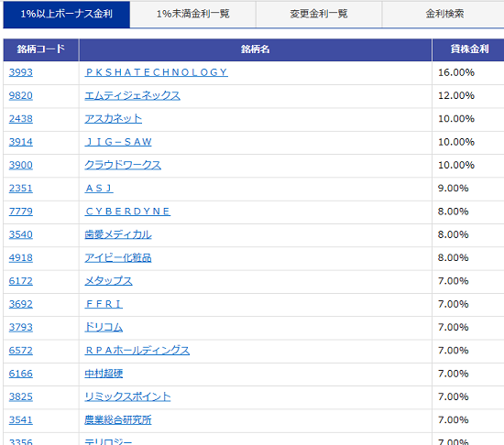Open stock code link 7779
Screen dimensions: 504x445
pyautogui.click(x=21, y=212)
